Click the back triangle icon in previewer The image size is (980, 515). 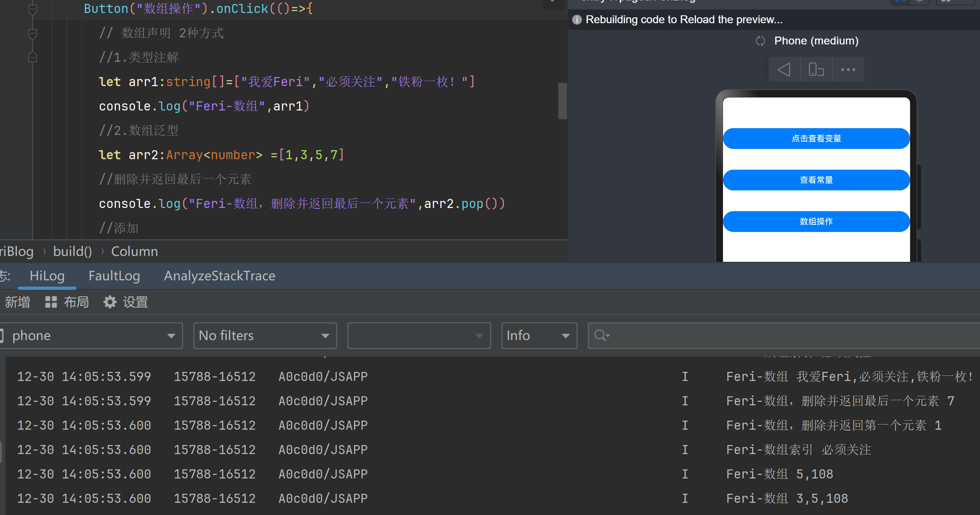(x=784, y=70)
